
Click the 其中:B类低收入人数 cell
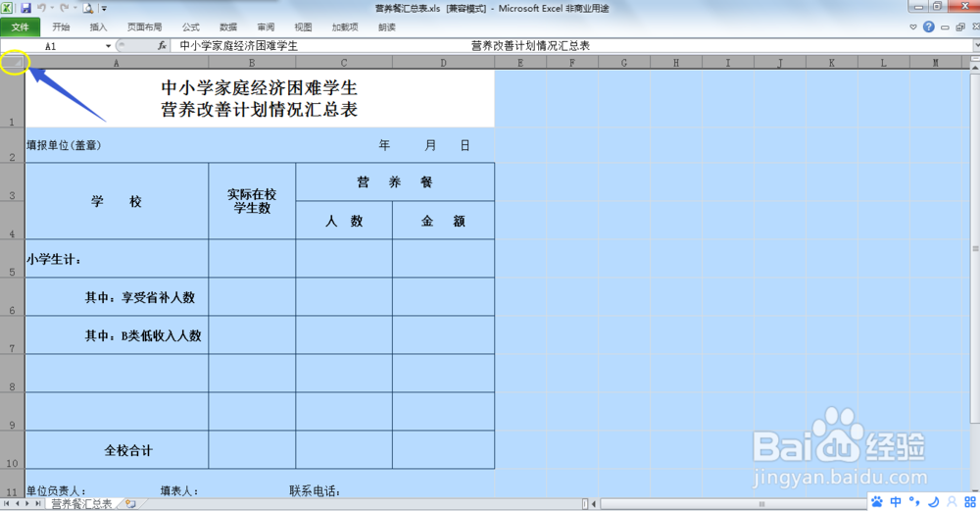coord(117,335)
